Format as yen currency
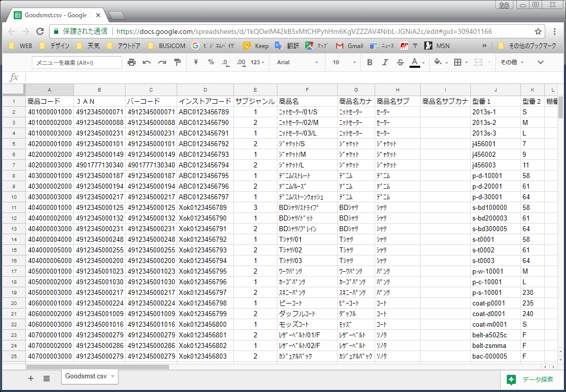This screenshot has width=566, height=392. tap(196, 62)
